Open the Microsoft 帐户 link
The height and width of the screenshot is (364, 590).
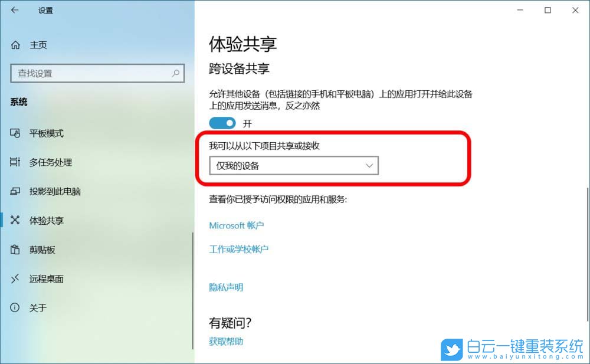(x=237, y=225)
